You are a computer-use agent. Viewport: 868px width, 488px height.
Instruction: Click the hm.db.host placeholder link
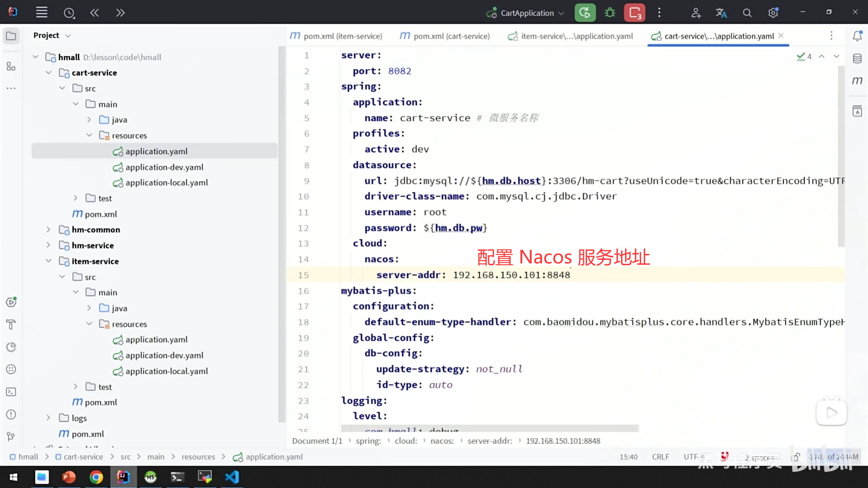[x=511, y=181]
